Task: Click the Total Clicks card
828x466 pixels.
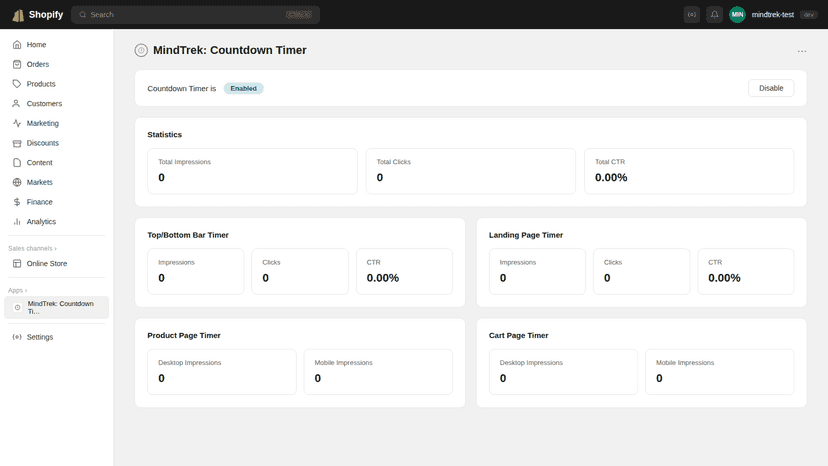Action: coord(471,171)
